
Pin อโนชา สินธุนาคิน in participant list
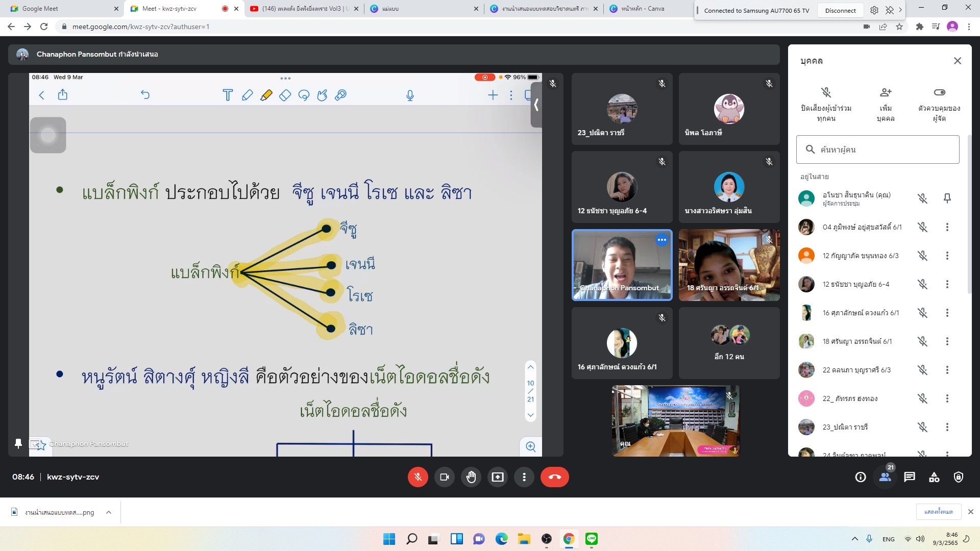coord(947,198)
